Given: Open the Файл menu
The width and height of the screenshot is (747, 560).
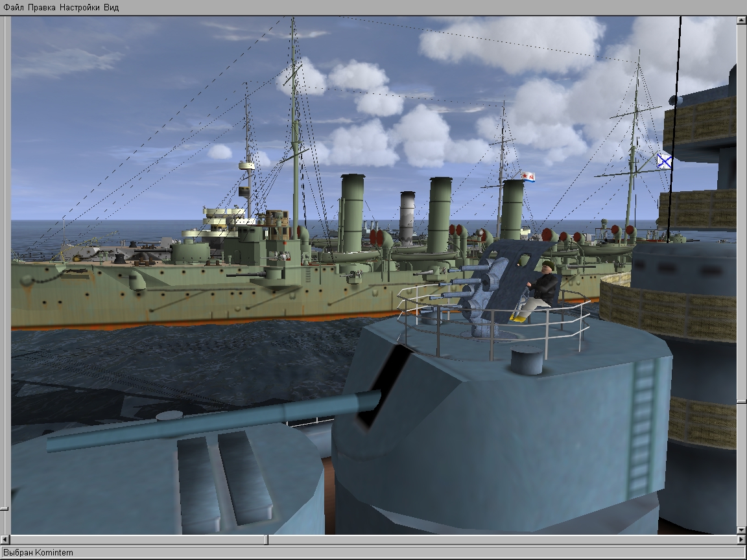Looking at the screenshot, I should click(x=14, y=8).
